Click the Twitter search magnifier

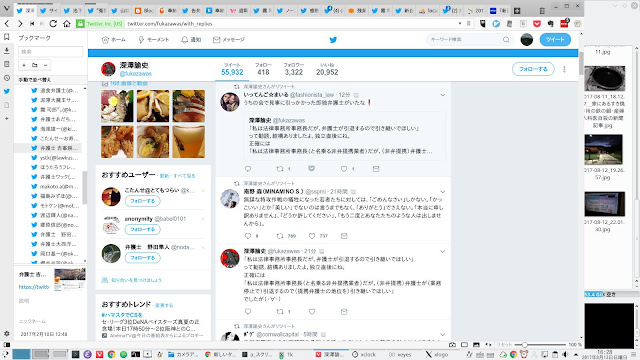pyautogui.click(x=506, y=40)
